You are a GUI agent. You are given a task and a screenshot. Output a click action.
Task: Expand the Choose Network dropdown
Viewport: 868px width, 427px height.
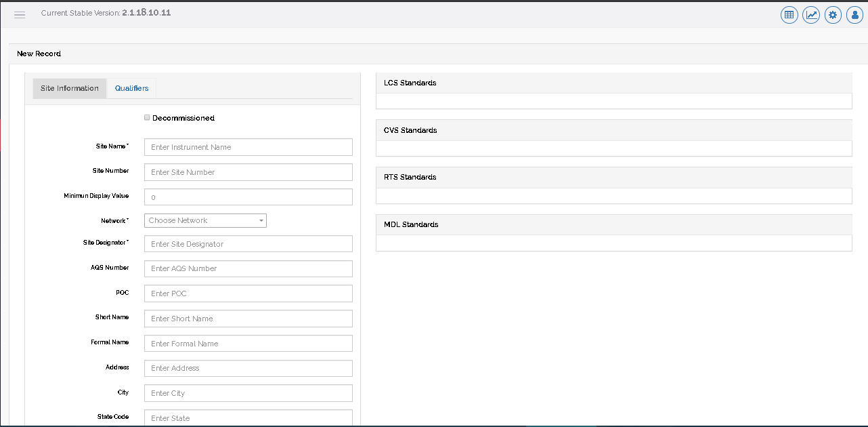(x=205, y=220)
